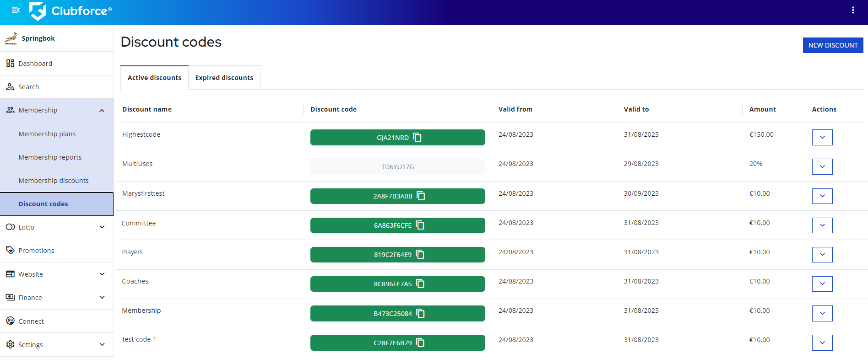The image size is (868, 364).
Task: Collapse the sidebar with the hamburger icon
Action: click(16, 10)
